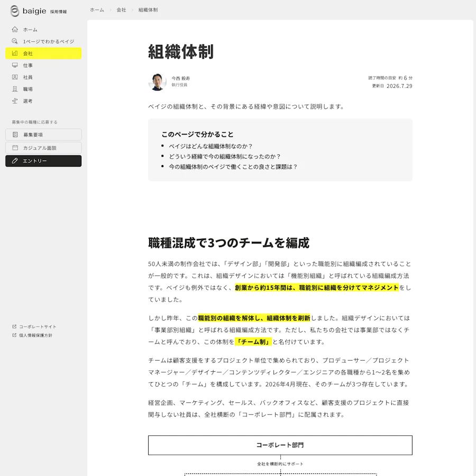Open the 募集要項 button
Screen dimensions: 476x476
pos(43,134)
